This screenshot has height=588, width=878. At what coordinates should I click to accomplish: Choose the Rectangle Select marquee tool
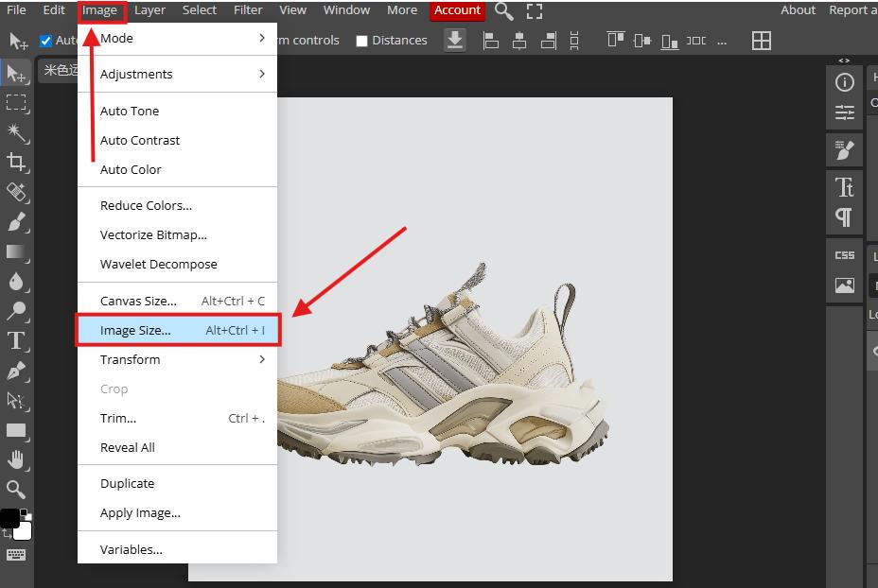(x=16, y=102)
